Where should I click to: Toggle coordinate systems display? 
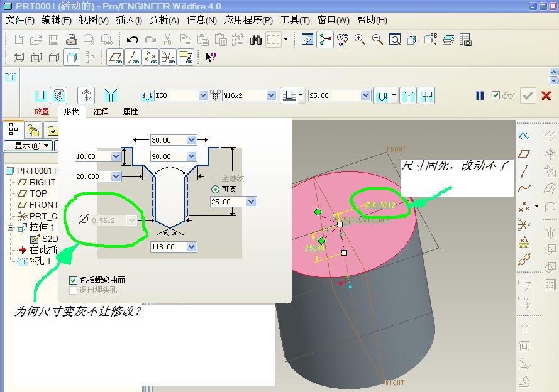168,57
